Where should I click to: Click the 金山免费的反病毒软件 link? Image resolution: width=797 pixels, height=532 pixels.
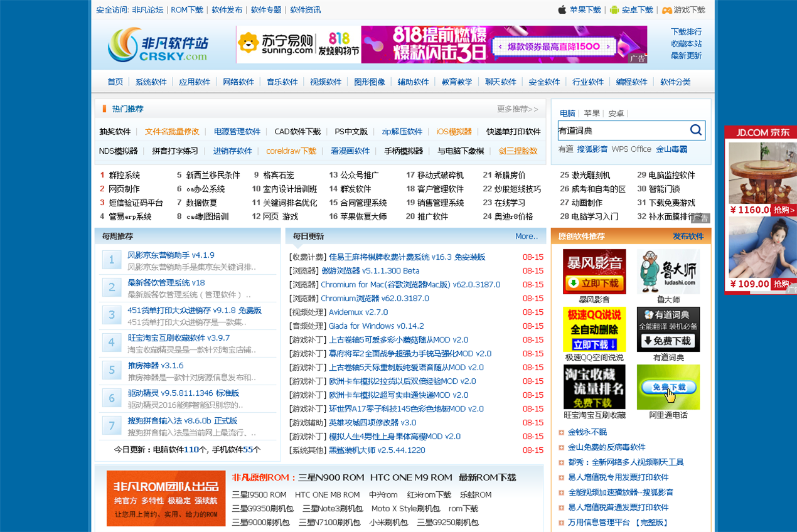tap(607, 447)
